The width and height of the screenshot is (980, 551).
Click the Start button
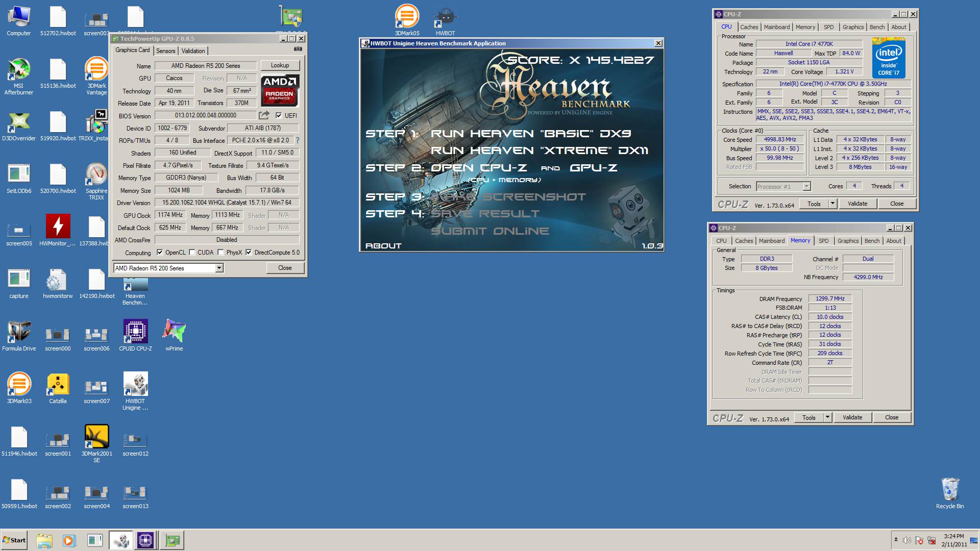coord(14,540)
